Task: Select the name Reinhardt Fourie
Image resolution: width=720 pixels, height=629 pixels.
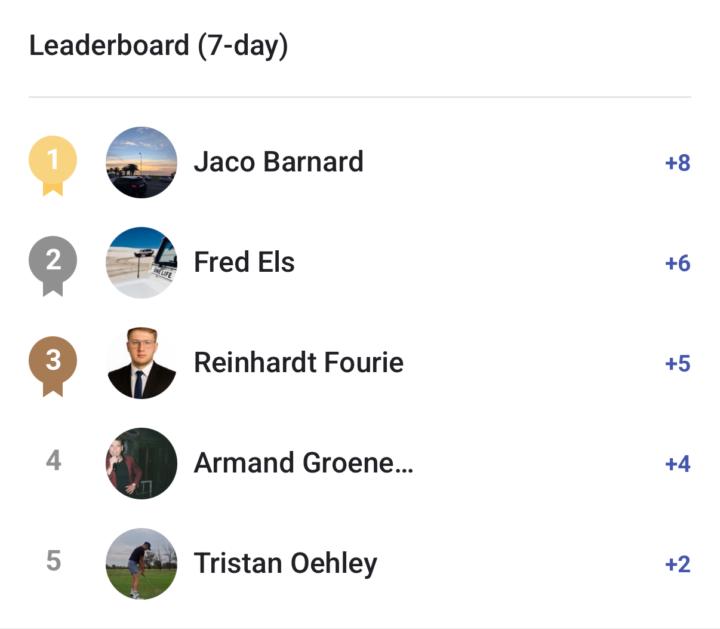Action: [298, 362]
